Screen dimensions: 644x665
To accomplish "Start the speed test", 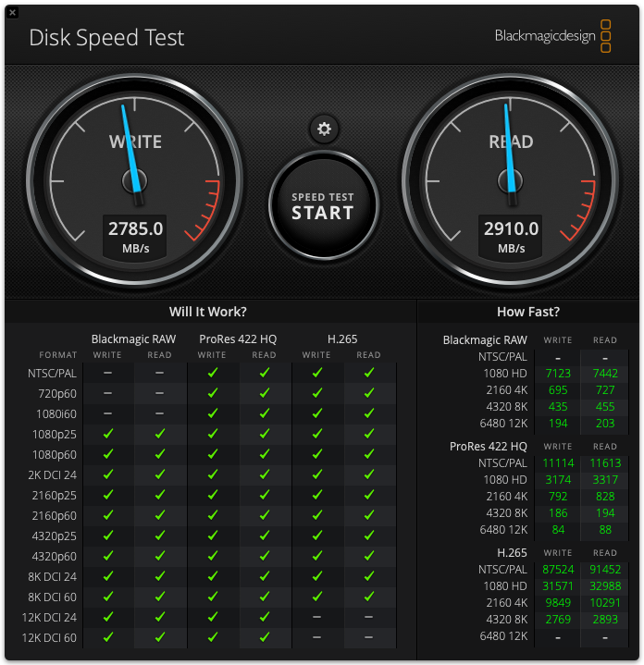I will [324, 206].
